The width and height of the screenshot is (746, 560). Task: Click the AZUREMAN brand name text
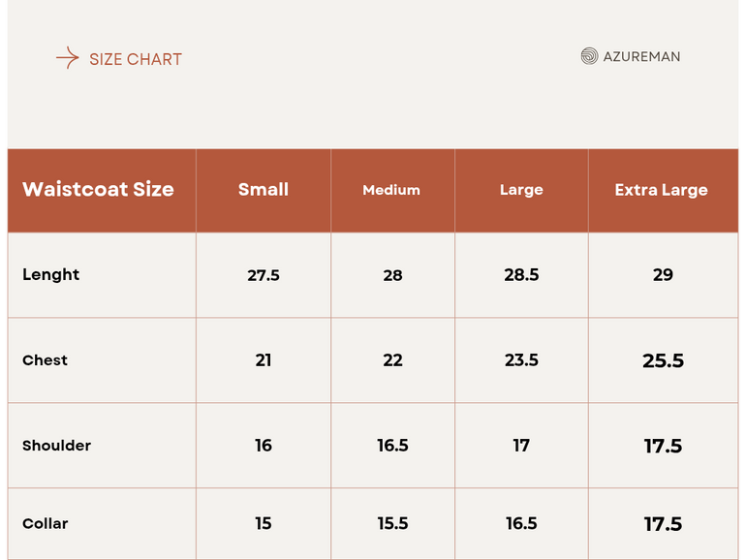[x=641, y=56]
